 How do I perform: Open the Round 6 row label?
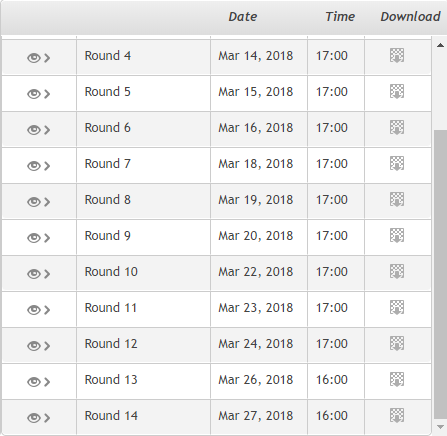(x=107, y=128)
